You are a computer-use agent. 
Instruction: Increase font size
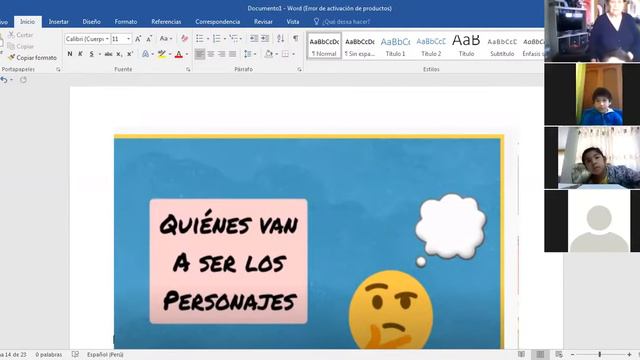(x=138, y=39)
